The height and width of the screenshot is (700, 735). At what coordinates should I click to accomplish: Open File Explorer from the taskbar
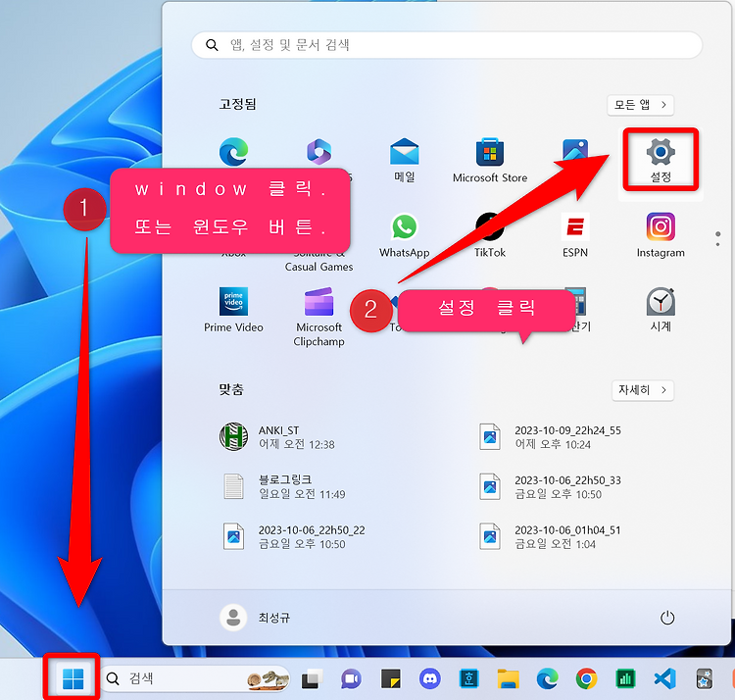[x=508, y=678]
